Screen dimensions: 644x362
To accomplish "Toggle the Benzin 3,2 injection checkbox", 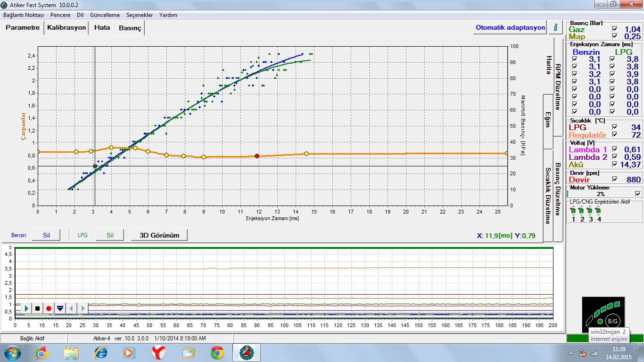I will 574,74.
